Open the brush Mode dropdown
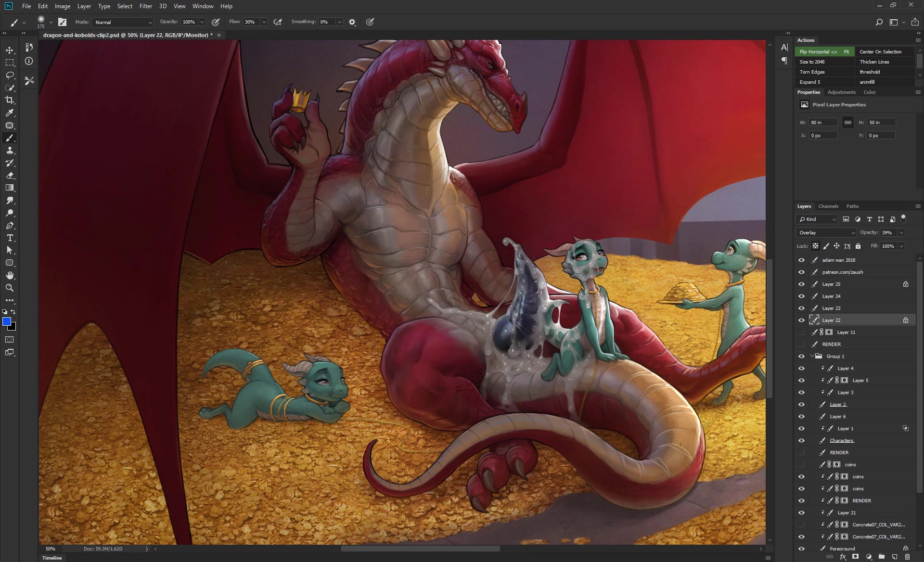Screen dimensions: 924x562 123,22
